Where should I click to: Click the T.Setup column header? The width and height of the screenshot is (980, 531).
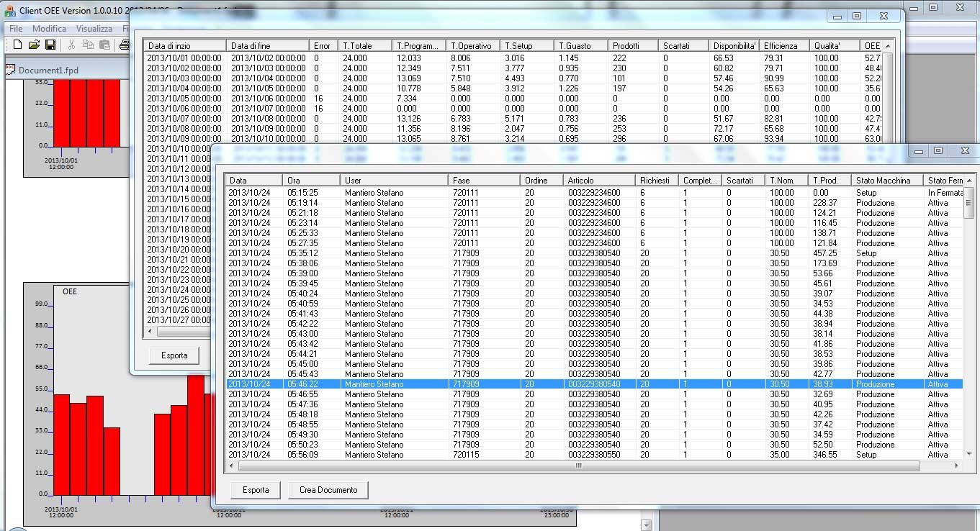[527, 45]
